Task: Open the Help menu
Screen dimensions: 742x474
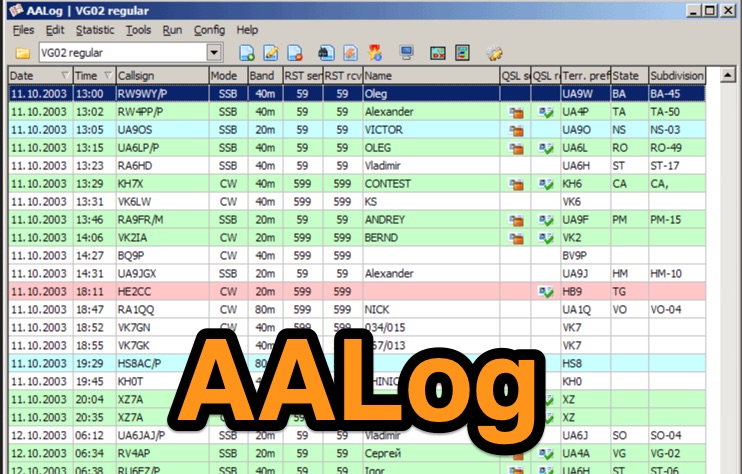Action: tap(247, 30)
